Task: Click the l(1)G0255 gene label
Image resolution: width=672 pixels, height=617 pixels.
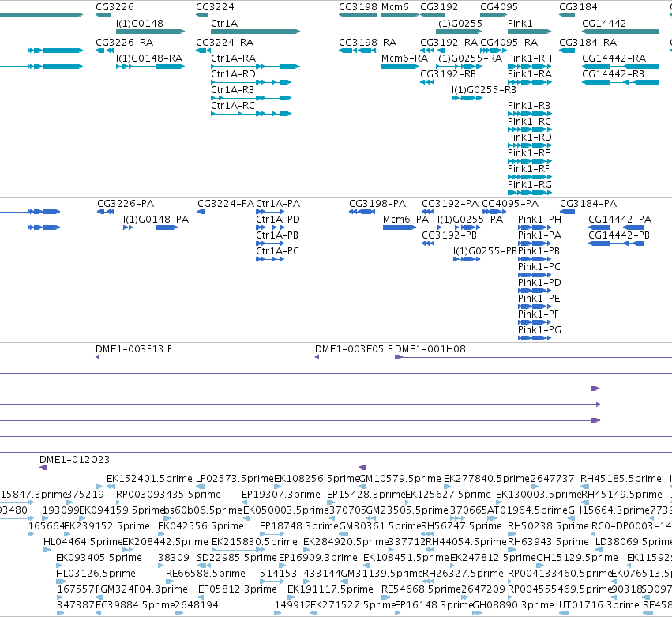Action: point(459,23)
